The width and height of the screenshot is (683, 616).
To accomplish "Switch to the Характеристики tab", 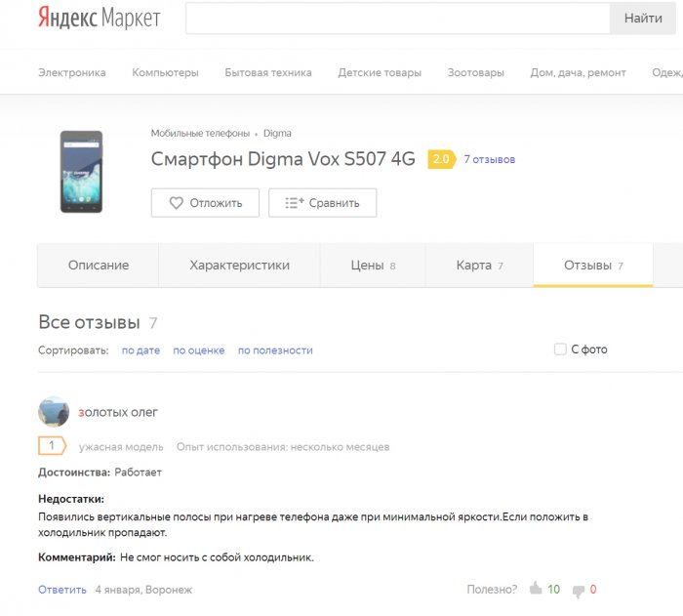I will [x=240, y=266].
